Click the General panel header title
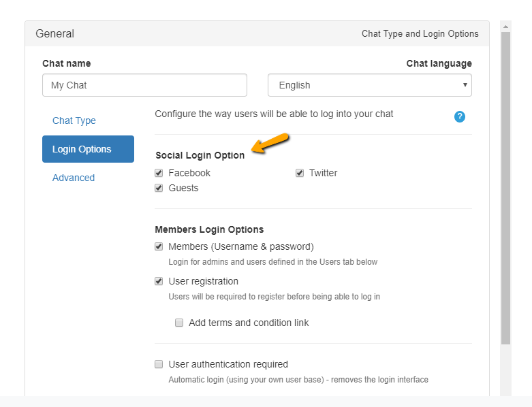 pyautogui.click(x=55, y=33)
